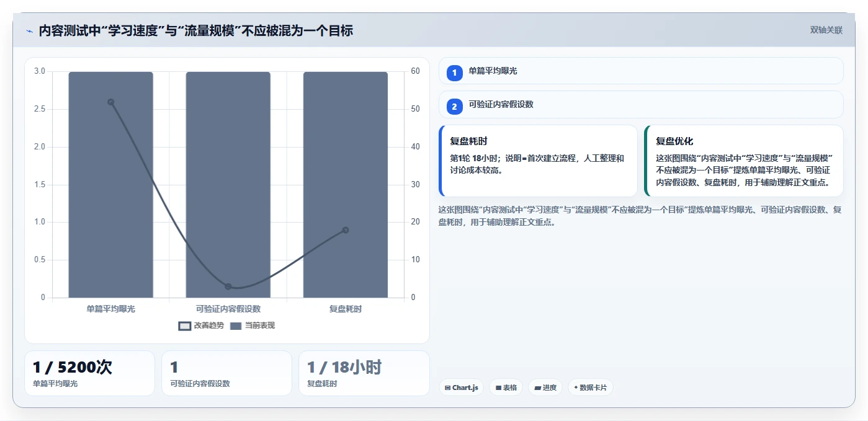Click the 改善趋势 legend color box

click(184, 326)
